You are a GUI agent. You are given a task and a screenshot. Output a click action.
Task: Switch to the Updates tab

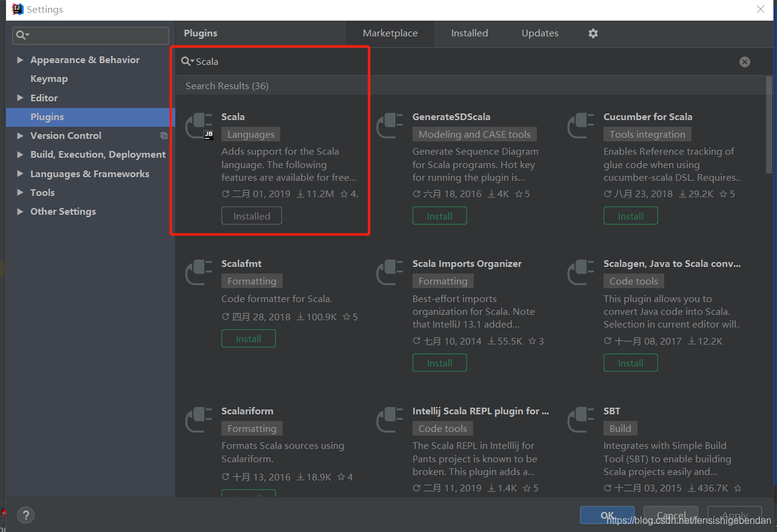click(540, 33)
